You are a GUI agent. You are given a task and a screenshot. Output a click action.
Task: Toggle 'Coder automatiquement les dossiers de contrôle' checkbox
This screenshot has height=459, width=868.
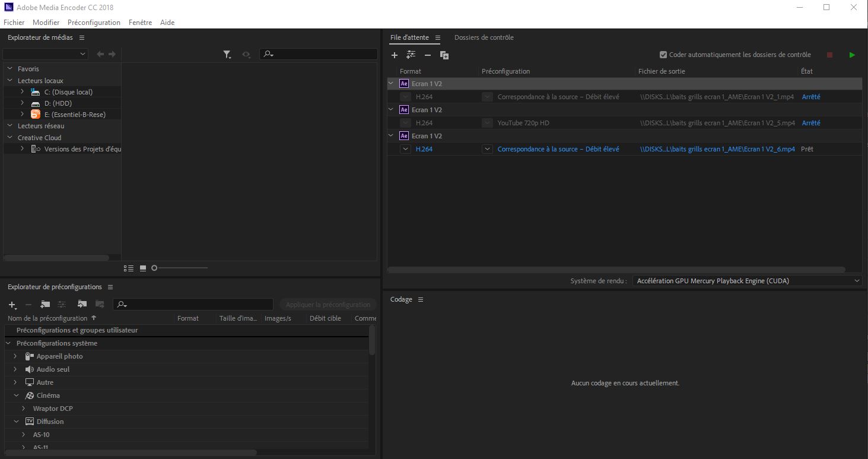663,55
